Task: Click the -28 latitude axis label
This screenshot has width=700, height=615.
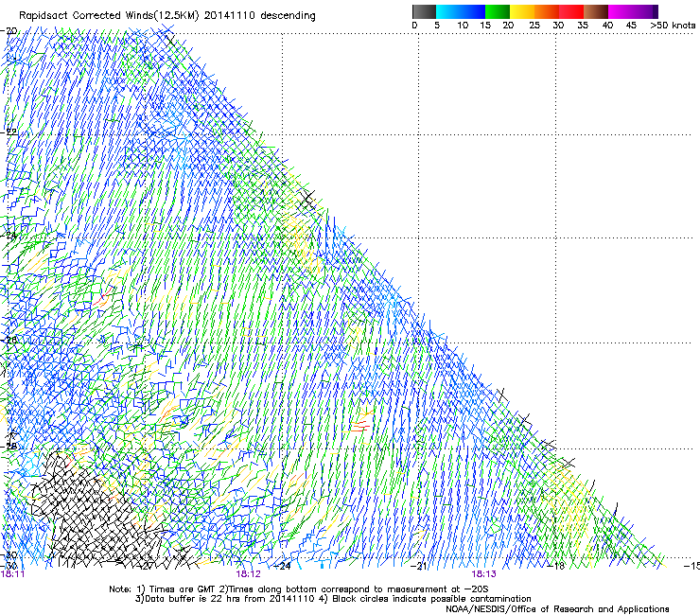Action: point(9,447)
